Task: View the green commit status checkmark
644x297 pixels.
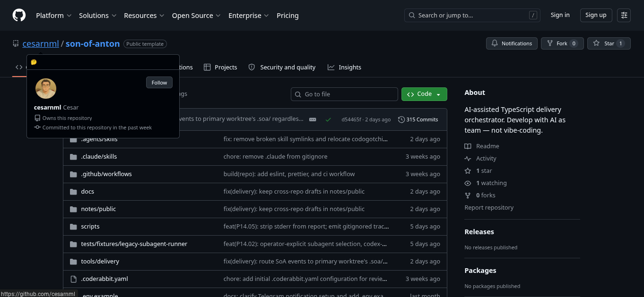Action: 328,119
